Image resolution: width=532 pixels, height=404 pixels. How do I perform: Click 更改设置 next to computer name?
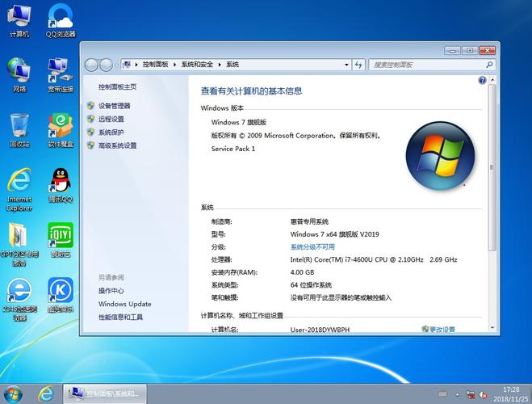(442, 329)
